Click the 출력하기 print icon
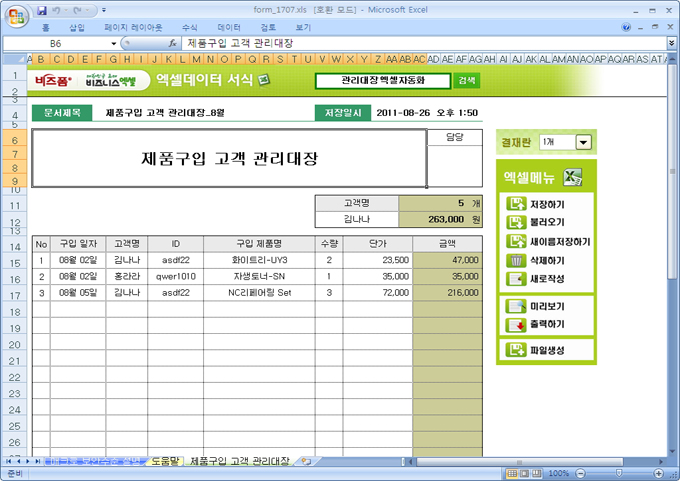This screenshot has width=680, height=481. [x=517, y=324]
